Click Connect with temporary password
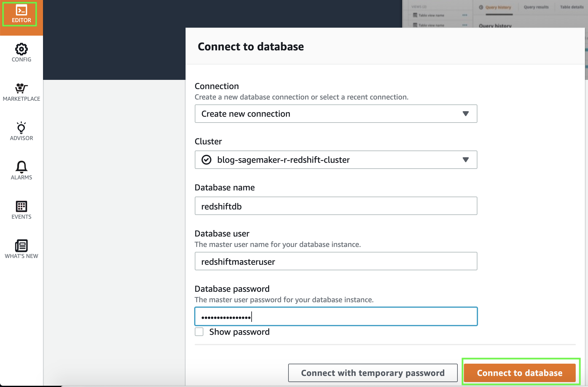588x387 pixels. tap(373, 373)
